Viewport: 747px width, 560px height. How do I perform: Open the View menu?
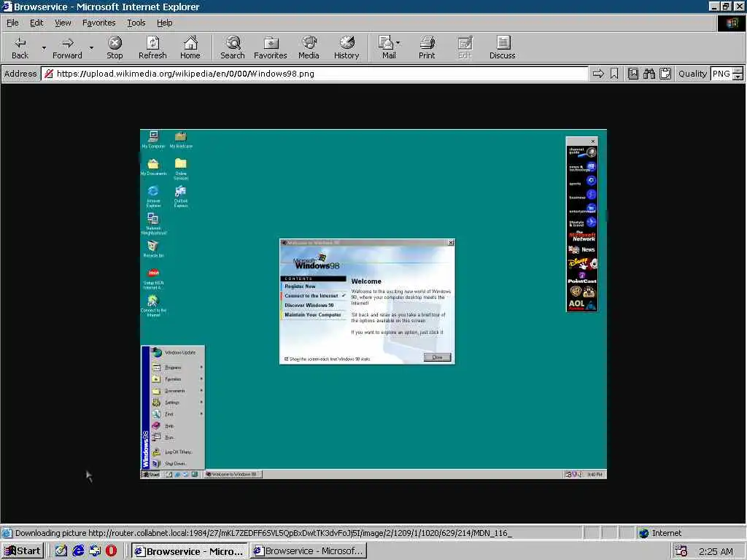pyautogui.click(x=63, y=23)
